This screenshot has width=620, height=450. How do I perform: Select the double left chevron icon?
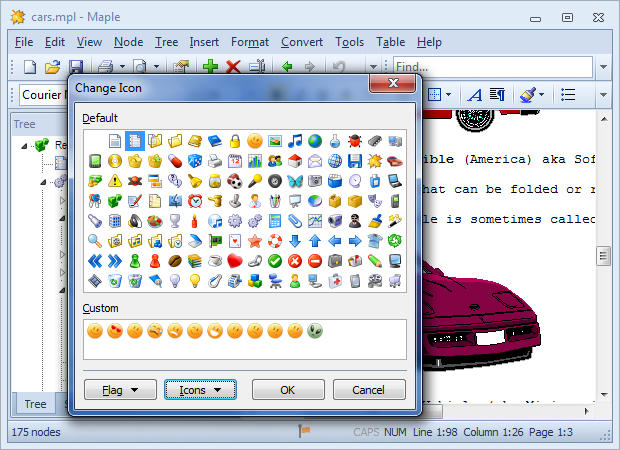[95, 261]
